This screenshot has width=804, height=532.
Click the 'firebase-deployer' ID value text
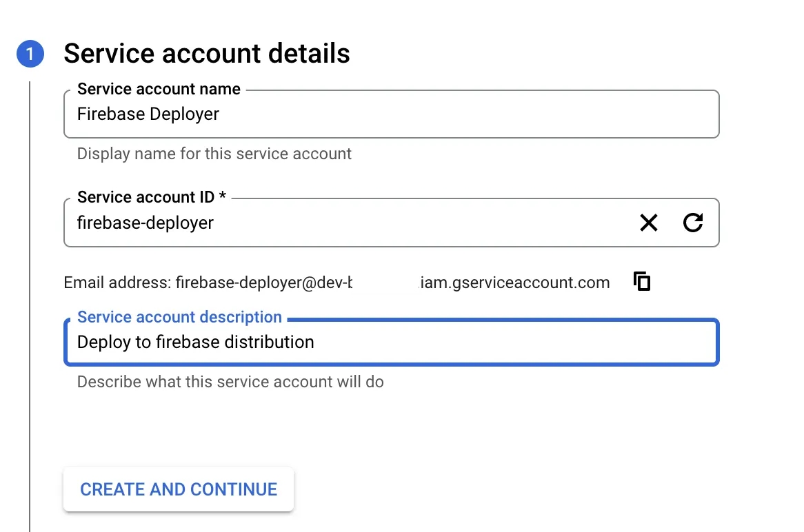145,223
